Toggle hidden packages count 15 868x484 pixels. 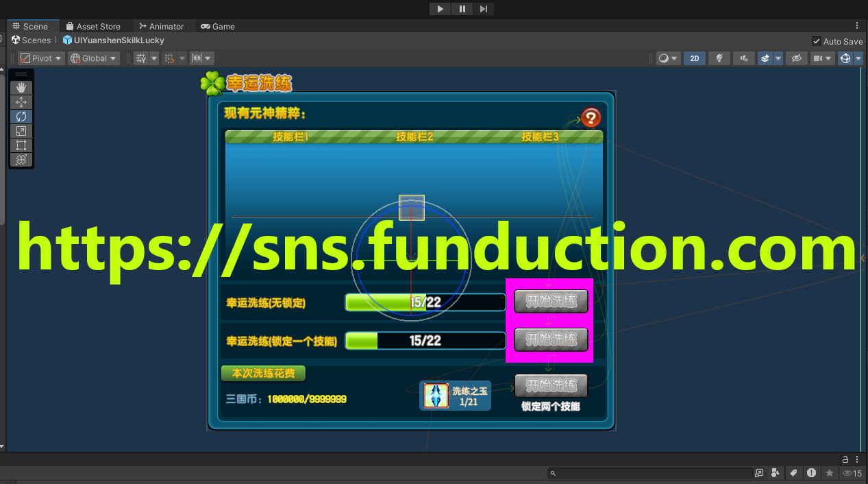pyautogui.click(x=852, y=473)
